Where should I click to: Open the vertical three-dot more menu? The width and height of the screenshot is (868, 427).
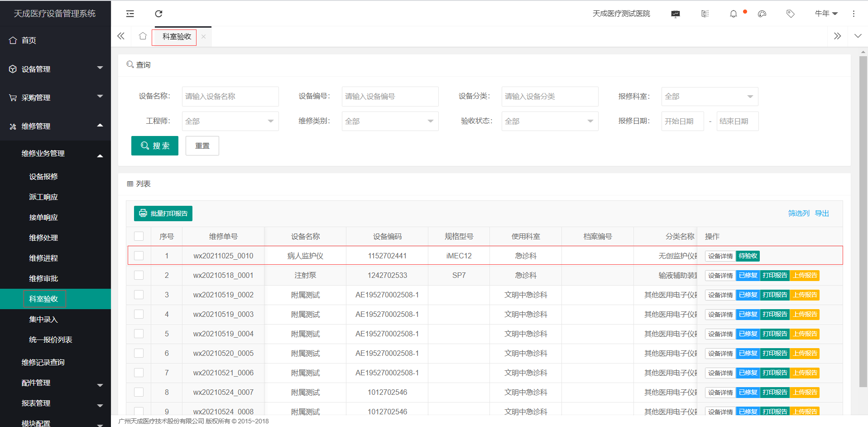[854, 14]
